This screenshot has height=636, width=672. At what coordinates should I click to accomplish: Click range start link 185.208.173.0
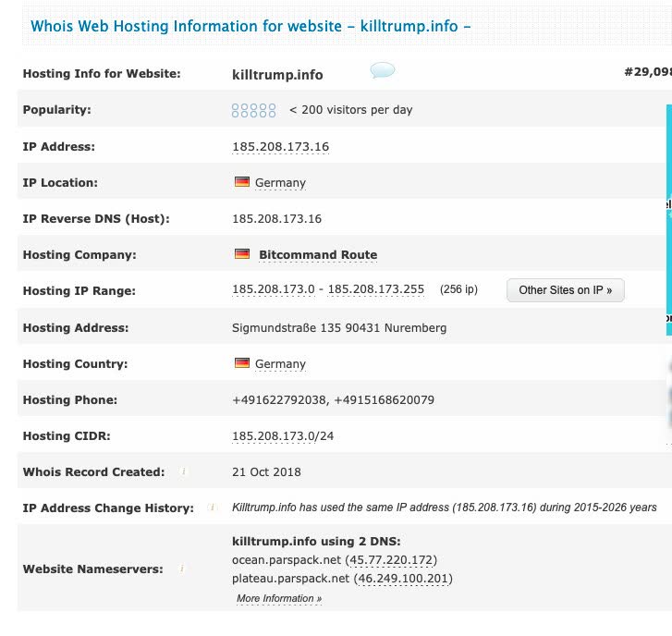point(274,289)
